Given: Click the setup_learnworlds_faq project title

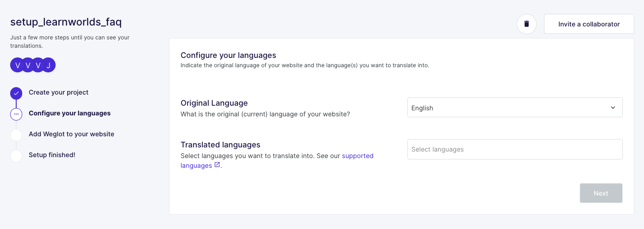Looking at the screenshot, I should click(66, 22).
